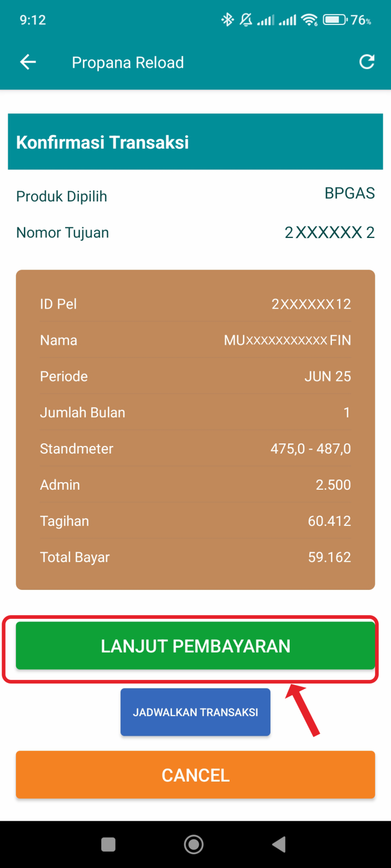This screenshot has height=868, width=391.
Task: Tap the orange CANCEL button
Action: point(195,774)
